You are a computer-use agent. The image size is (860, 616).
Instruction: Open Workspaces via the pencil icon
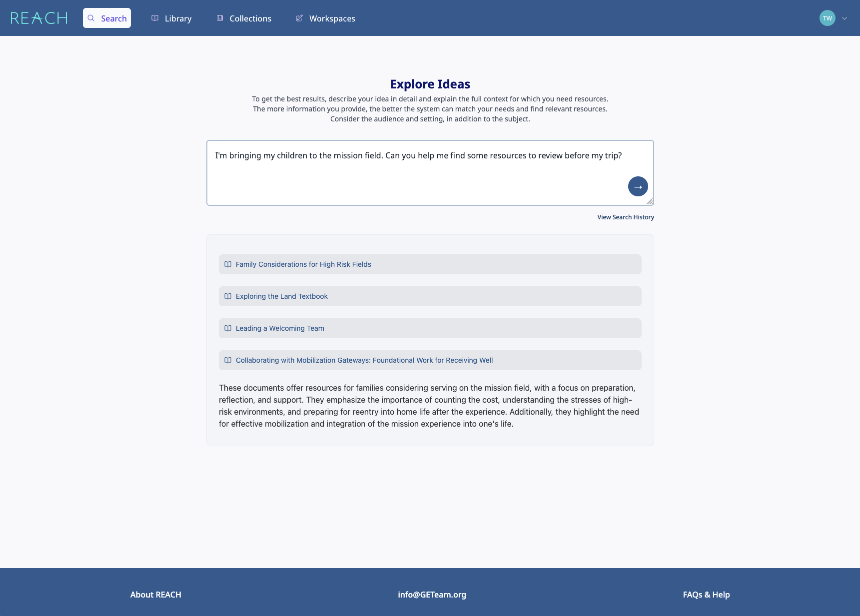tap(299, 18)
